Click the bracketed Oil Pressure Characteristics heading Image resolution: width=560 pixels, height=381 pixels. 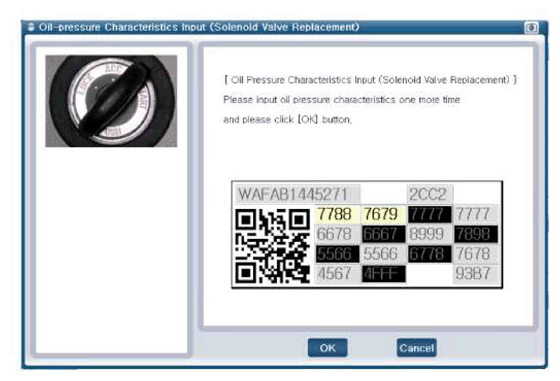[x=370, y=80]
